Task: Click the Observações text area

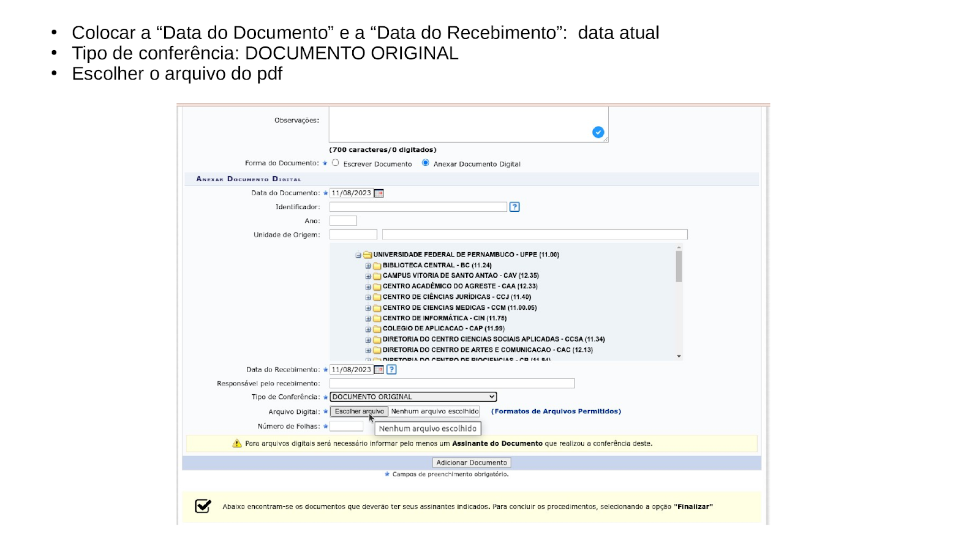Action: coord(469,124)
